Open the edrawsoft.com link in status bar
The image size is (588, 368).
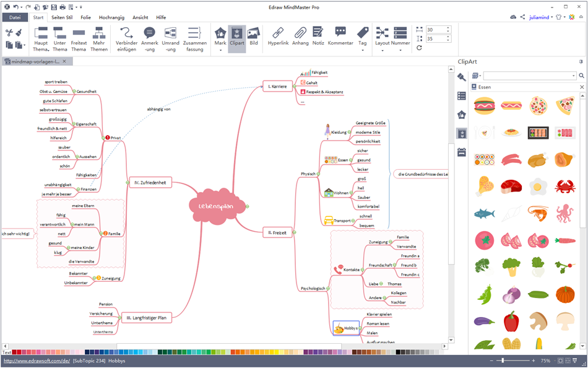[35, 361]
